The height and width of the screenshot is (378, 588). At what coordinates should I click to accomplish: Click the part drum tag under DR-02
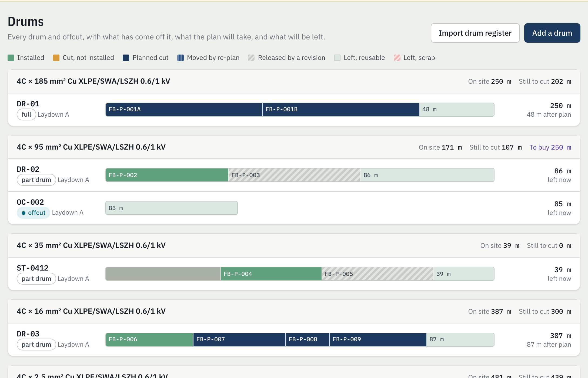pos(36,180)
